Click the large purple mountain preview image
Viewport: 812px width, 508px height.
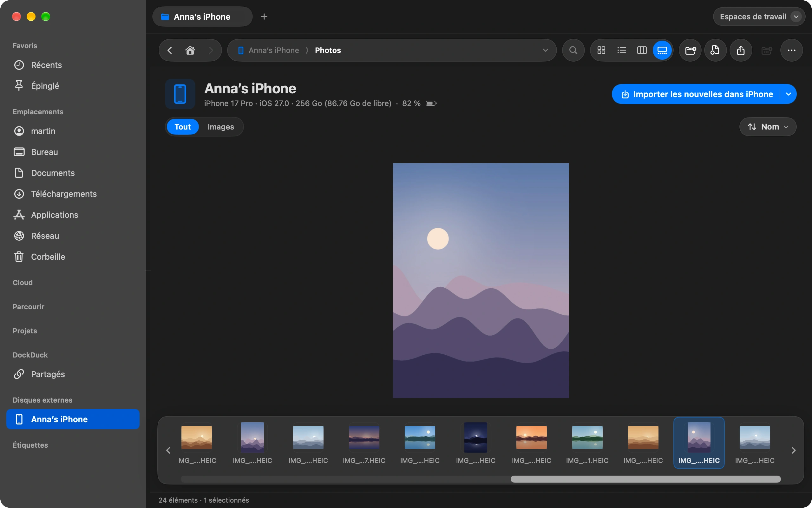481,281
